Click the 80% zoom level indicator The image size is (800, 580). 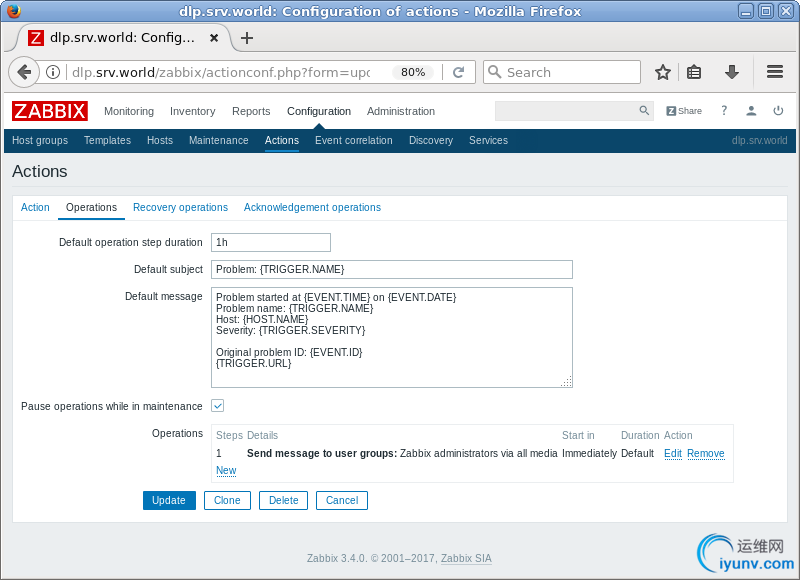click(x=413, y=72)
